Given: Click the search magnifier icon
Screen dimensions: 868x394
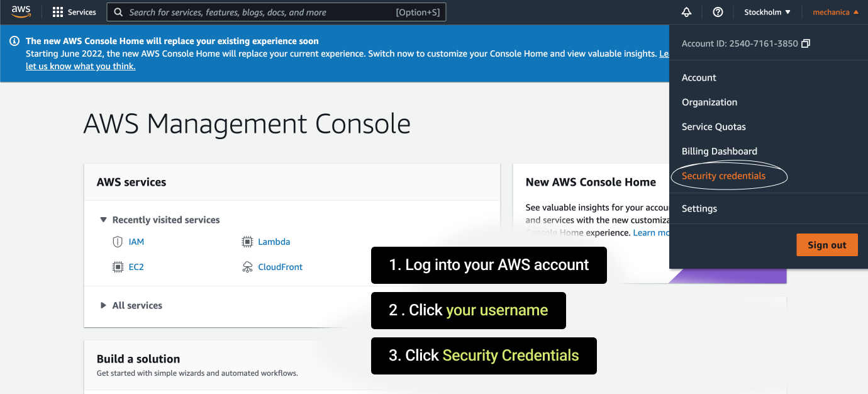Looking at the screenshot, I should (118, 12).
